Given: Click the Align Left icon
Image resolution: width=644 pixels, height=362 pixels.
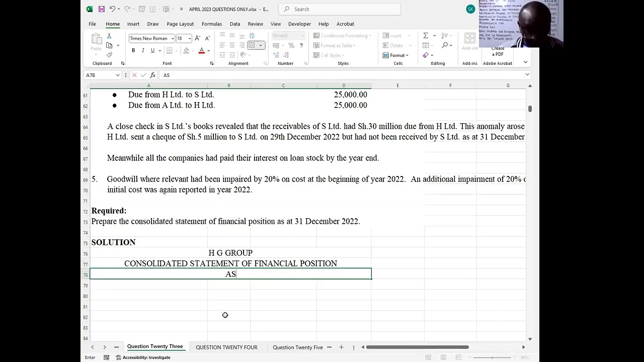Looking at the screenshot, I should pyautogui.click(x=222, y=45).
